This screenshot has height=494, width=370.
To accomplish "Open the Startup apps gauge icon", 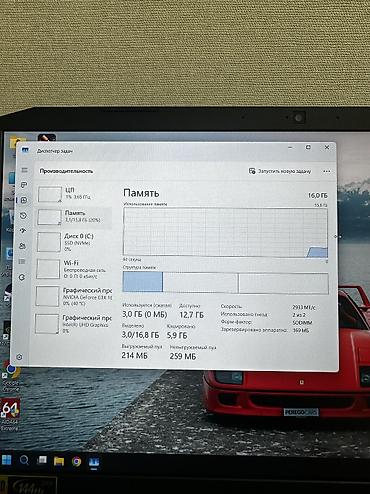I will click(23, 231).
